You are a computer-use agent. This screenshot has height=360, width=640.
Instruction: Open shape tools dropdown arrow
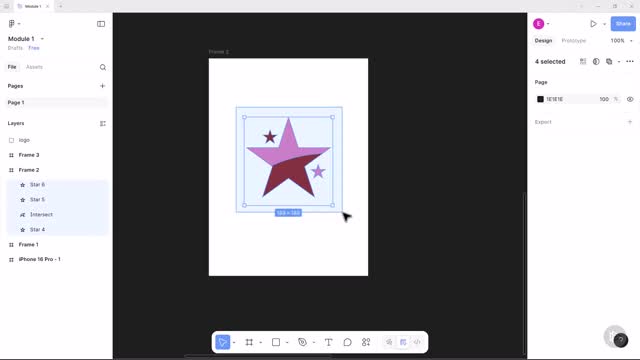pos(287,342)
